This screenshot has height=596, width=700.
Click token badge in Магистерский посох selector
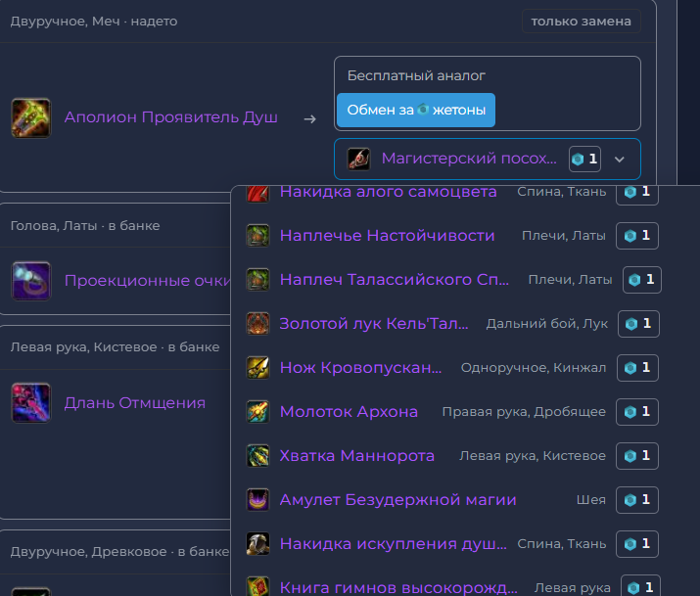tap(584, 159)
